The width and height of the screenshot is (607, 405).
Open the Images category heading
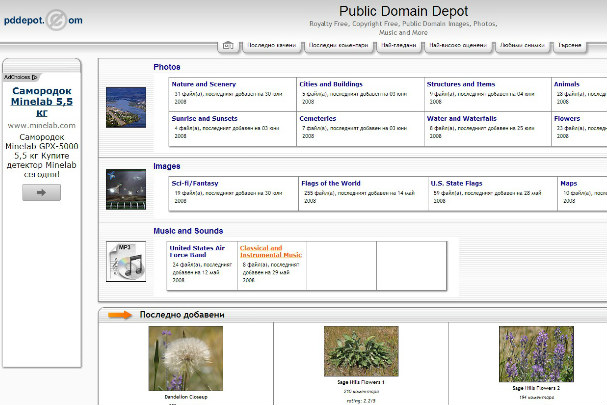coord(167,166)
